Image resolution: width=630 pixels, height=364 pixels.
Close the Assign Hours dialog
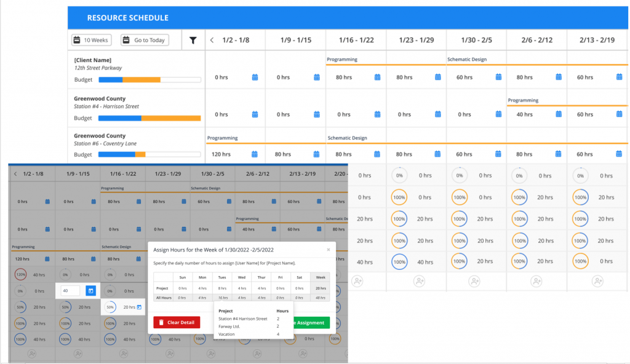[329, 250]
